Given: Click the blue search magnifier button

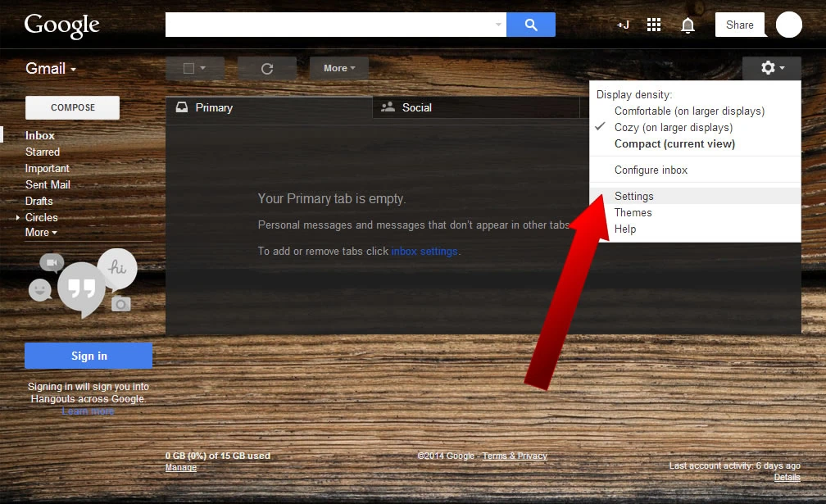Looking at the screenshot, I should pyautogui.click(x=530, y=25).
